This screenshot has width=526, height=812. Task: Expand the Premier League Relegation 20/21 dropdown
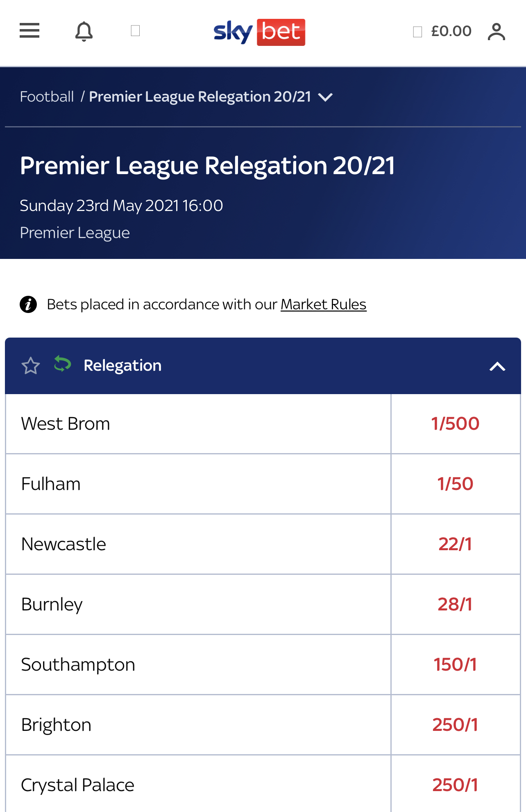click(x=325, y=98)
